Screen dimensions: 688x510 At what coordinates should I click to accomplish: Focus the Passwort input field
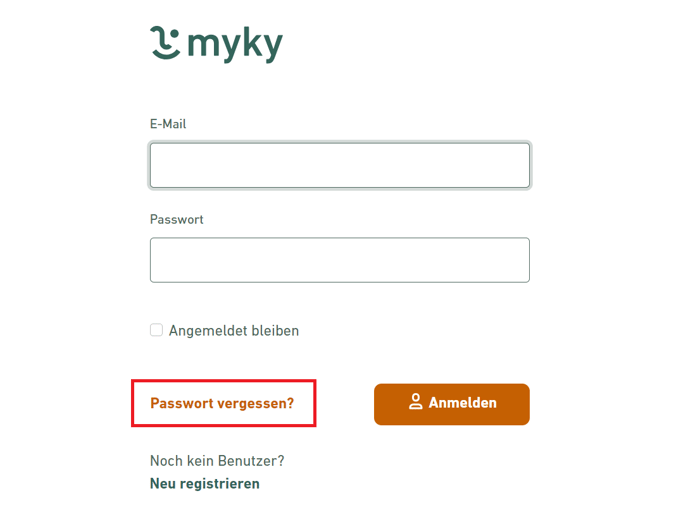[340, 260]
